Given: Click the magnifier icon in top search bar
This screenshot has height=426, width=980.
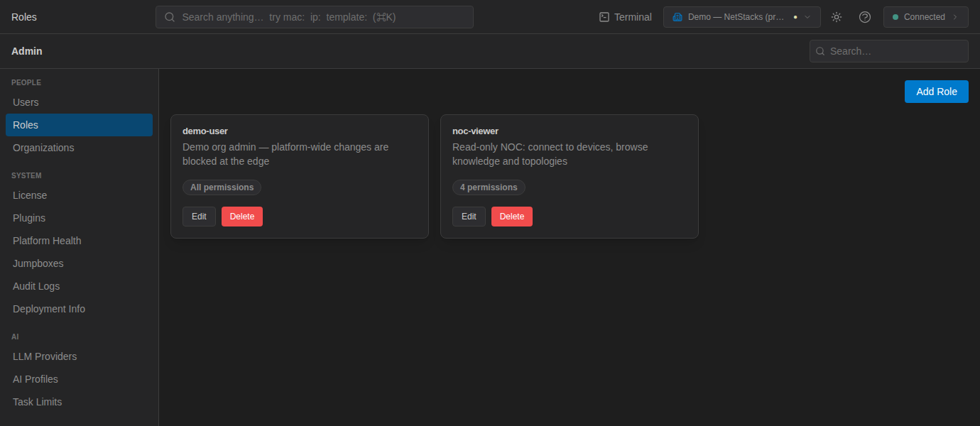Looking at the screenshot, I should pos(170,17).
